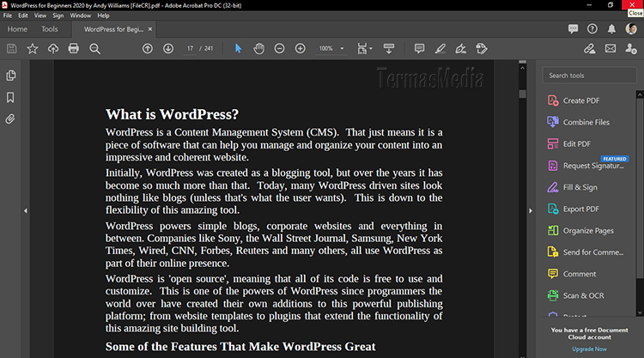Switch to the Tools tab

[50, 29]
